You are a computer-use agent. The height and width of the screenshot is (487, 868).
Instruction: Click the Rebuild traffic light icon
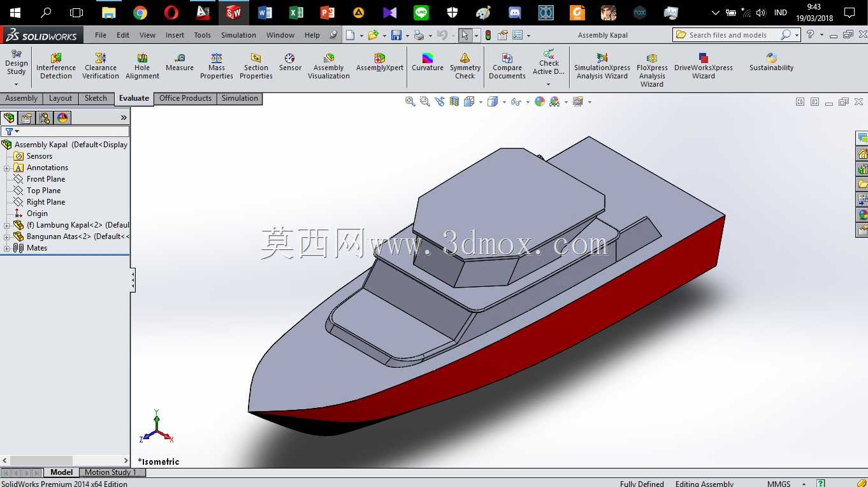tap(488, 35)
